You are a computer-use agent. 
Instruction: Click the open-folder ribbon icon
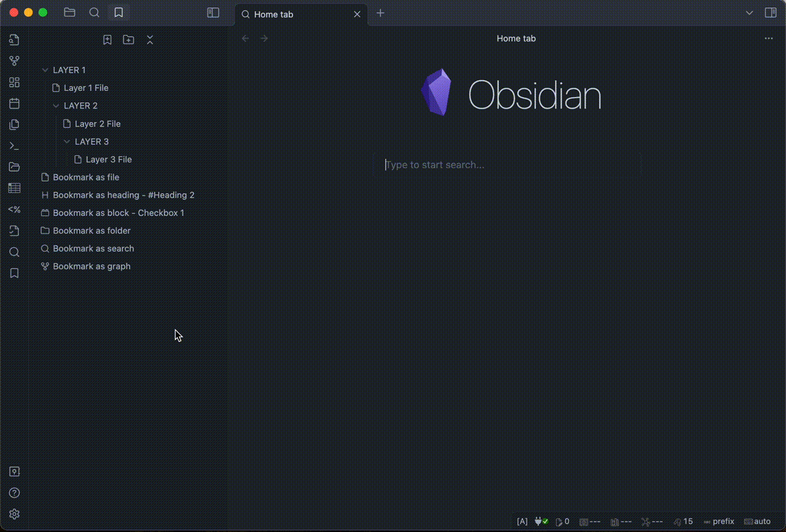[14, 167]
